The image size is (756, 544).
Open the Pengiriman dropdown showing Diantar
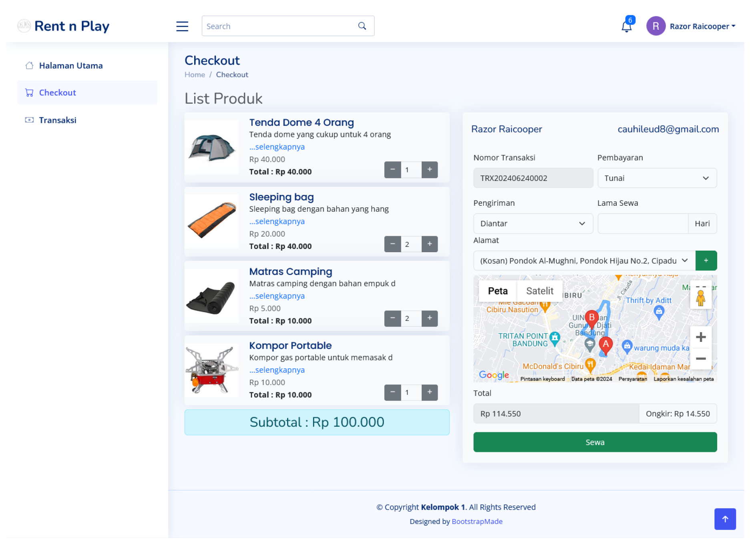[533, 223]
